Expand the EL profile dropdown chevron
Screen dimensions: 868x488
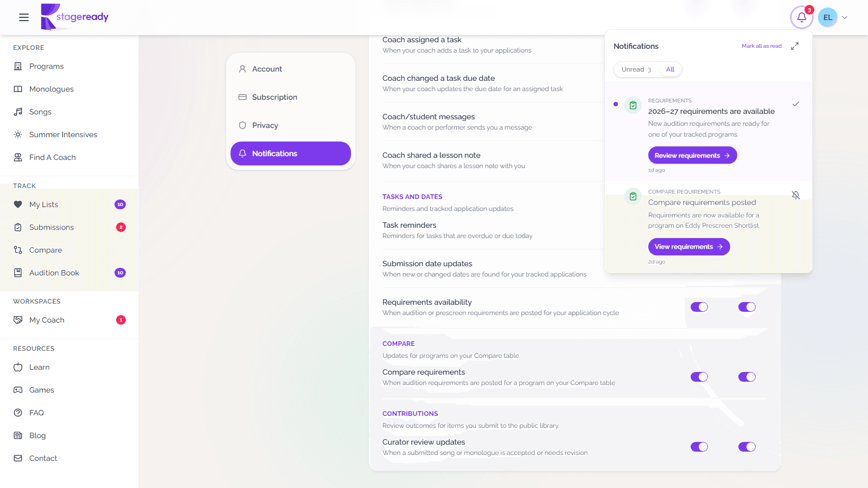pos(845,17)
